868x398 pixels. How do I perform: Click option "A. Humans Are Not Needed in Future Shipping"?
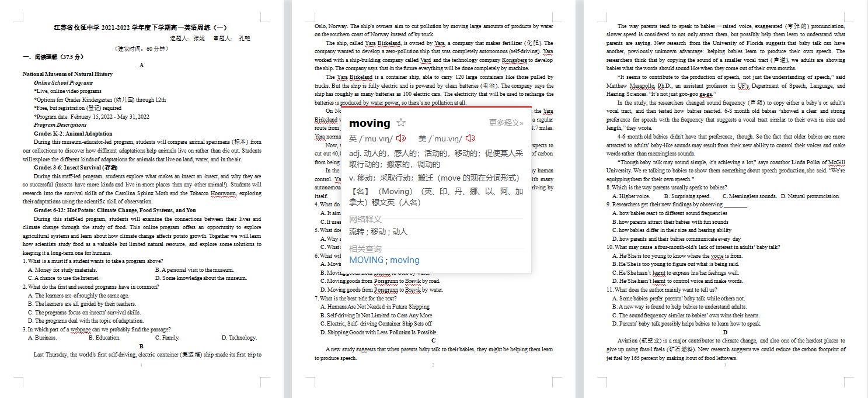tap(375, 306)
